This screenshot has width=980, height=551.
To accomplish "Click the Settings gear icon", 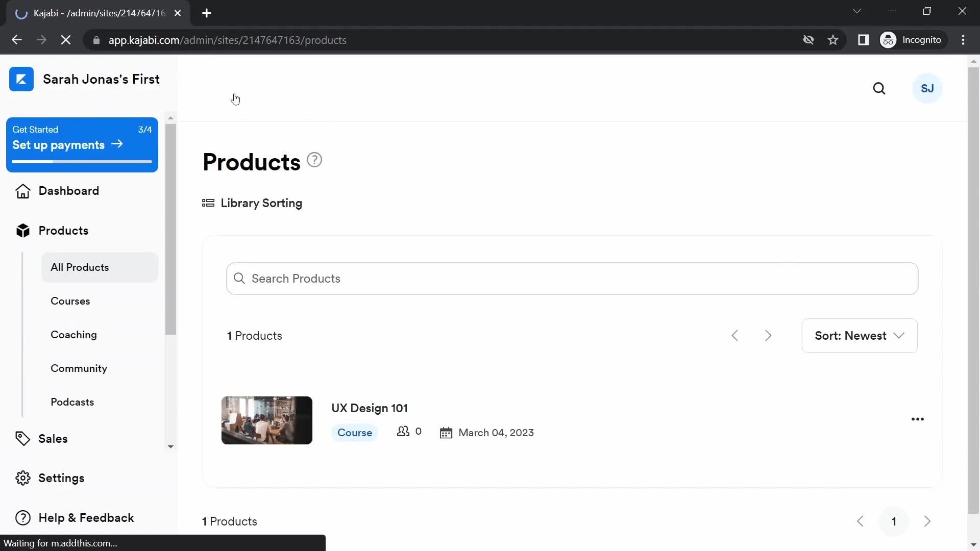I will pos(22,478).
